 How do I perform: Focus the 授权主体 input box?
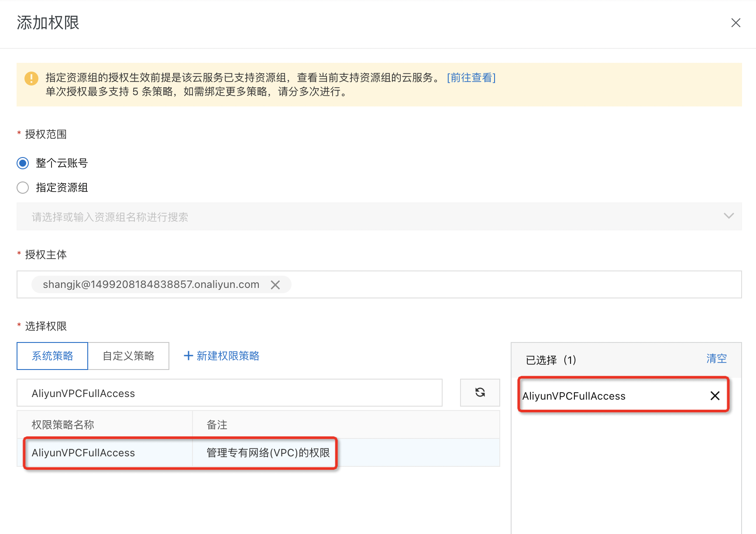pos(379,284)
